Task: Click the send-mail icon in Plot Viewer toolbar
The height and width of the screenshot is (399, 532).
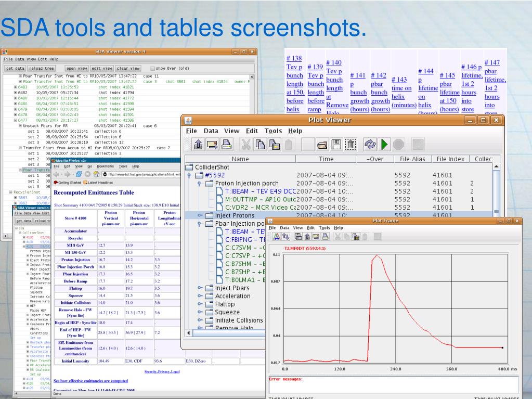Action: click(212, 145)
